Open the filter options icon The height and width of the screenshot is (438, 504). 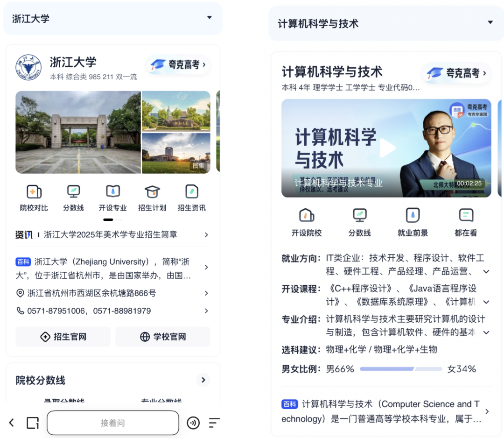click(x=214, y=423)
